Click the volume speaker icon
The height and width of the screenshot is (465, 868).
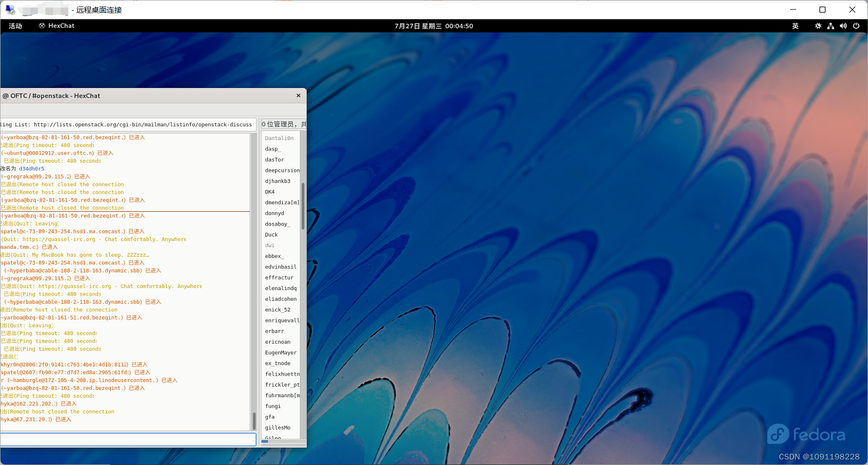point(843,26)
